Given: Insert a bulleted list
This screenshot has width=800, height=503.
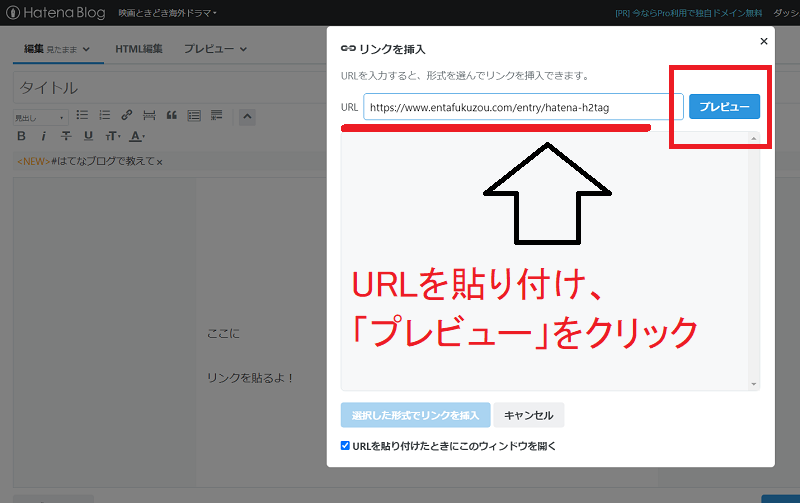Looking at the screenshot, I should [82, 115].
